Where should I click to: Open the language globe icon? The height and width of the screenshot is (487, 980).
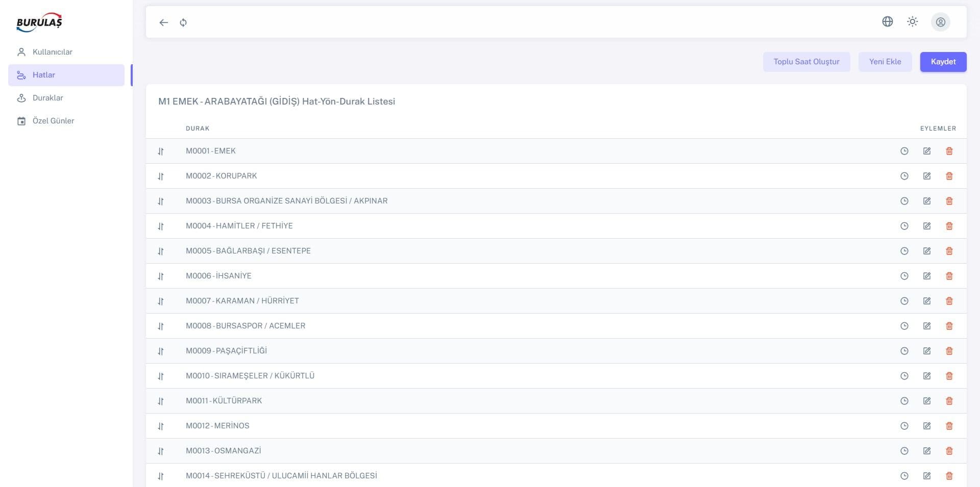pyautogui.click(x=887, y=21)
